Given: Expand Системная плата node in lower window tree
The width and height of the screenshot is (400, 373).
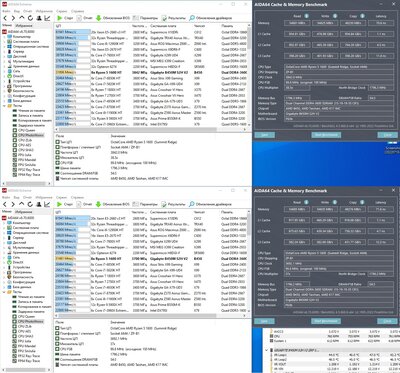Looking at the screenshot, I should coord(4,228).
